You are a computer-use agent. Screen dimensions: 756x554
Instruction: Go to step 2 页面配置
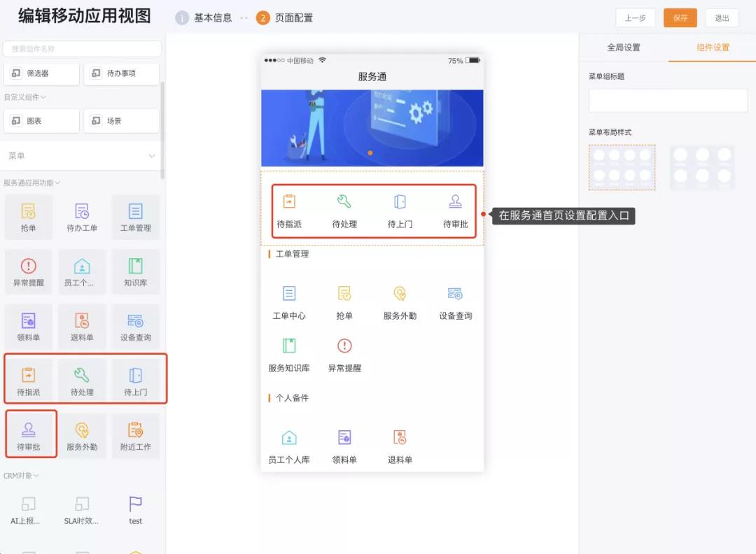tap(284, 17)
